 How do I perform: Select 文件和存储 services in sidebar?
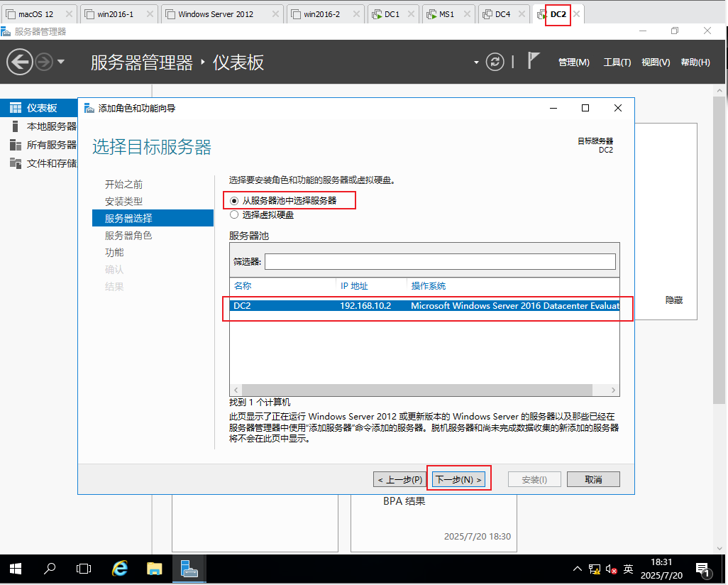[x=39, y=163]
